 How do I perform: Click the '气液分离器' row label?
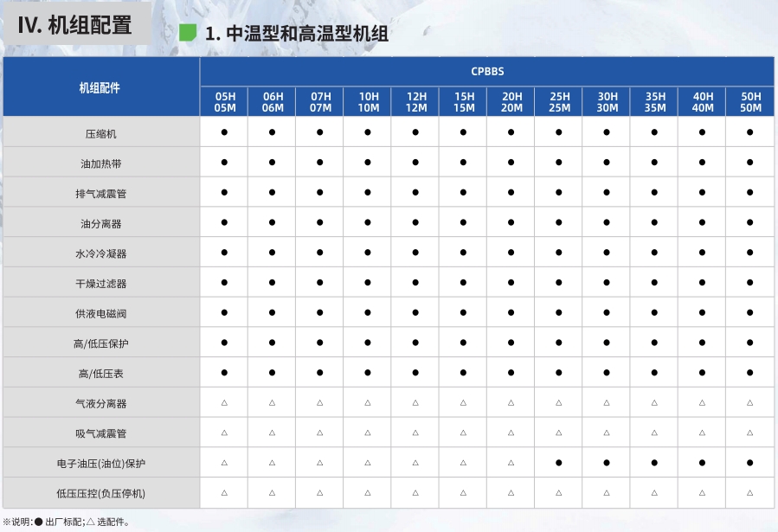pos(100,404)
